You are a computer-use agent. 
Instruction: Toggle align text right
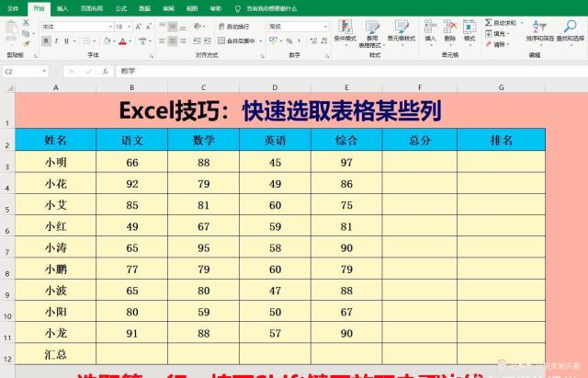[x=183, y=40]
